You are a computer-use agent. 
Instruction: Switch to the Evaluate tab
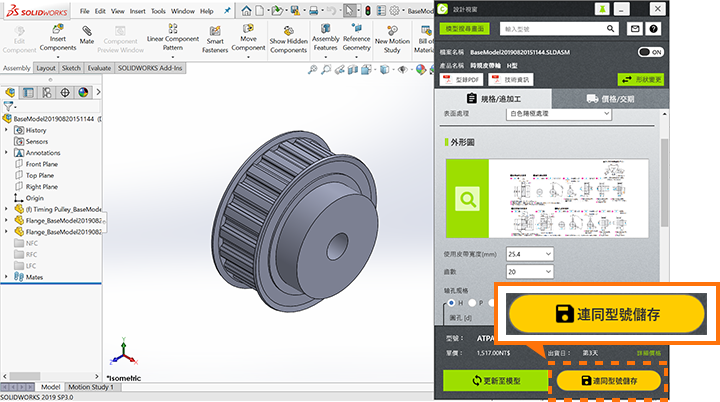click(99, 68)
